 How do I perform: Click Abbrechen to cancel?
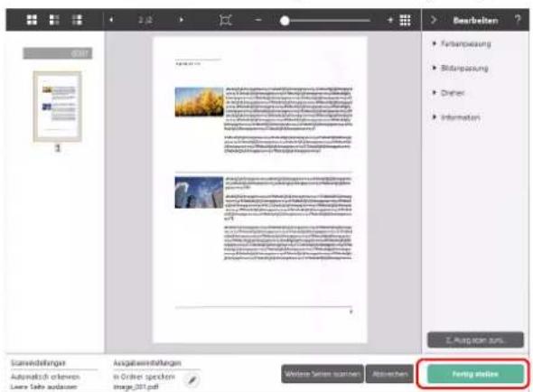tap(390, 374)
